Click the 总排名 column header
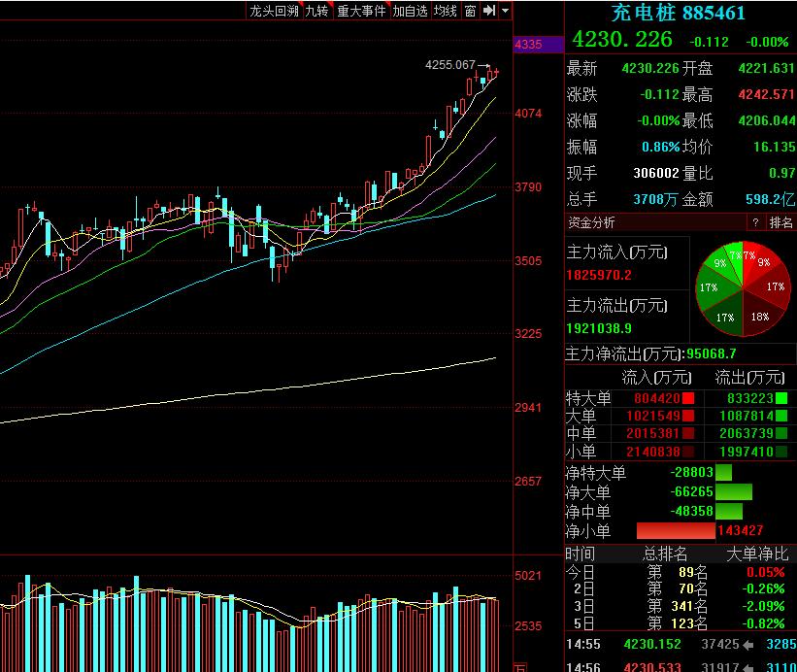 [x=665, y=554]
